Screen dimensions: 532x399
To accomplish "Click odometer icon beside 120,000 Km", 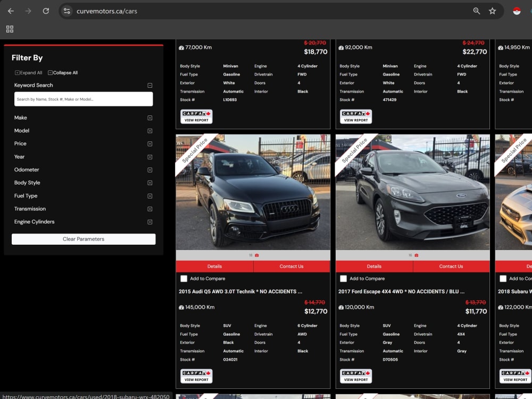I will pyautogui.click(x=341, y=307).
